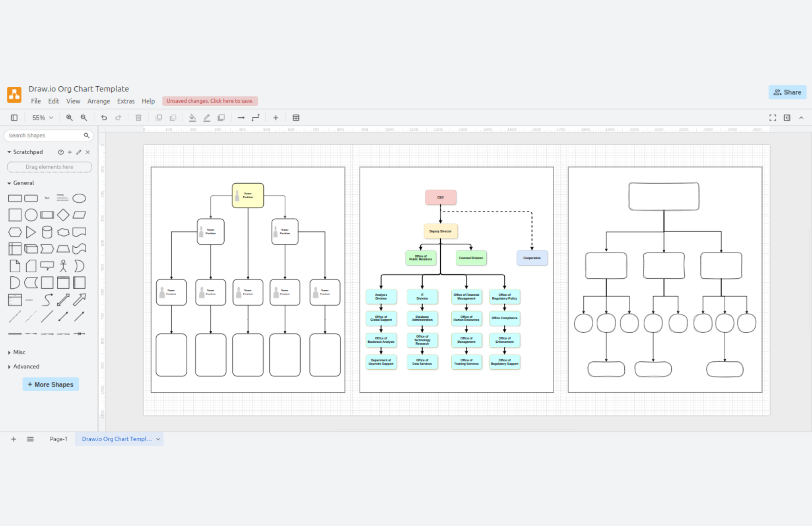Undo the last action
This screenshot has width=812, height=526.
point(104,118)
